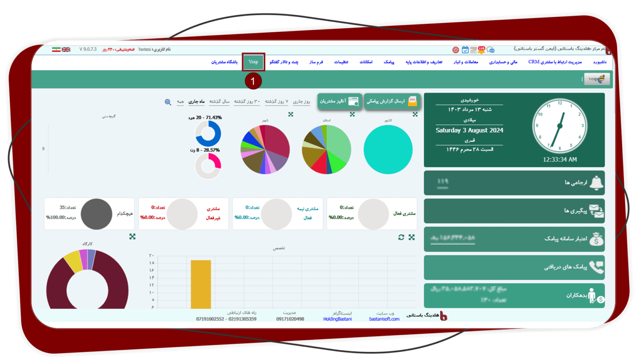
Task: Click the voip phone button in green bar
Action: [x=597, y=79]
